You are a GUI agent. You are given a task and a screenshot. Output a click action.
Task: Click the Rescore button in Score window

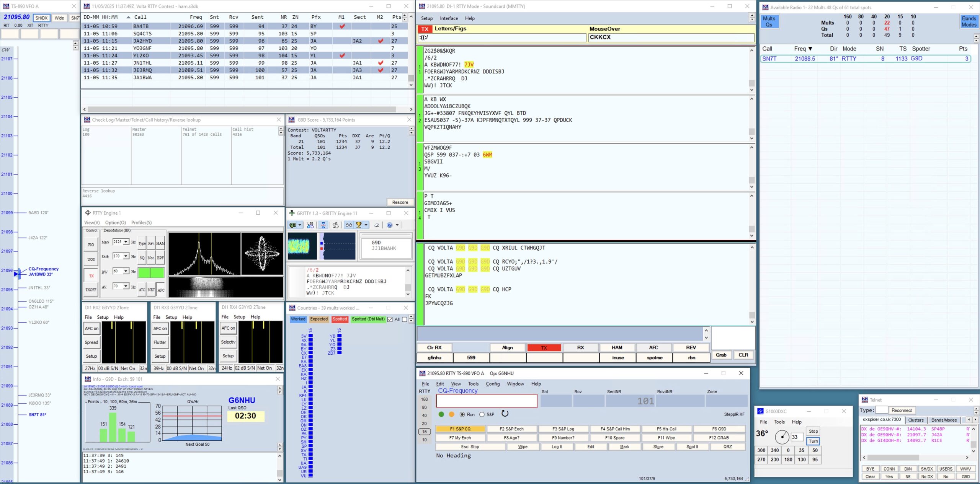pos(400,202)
